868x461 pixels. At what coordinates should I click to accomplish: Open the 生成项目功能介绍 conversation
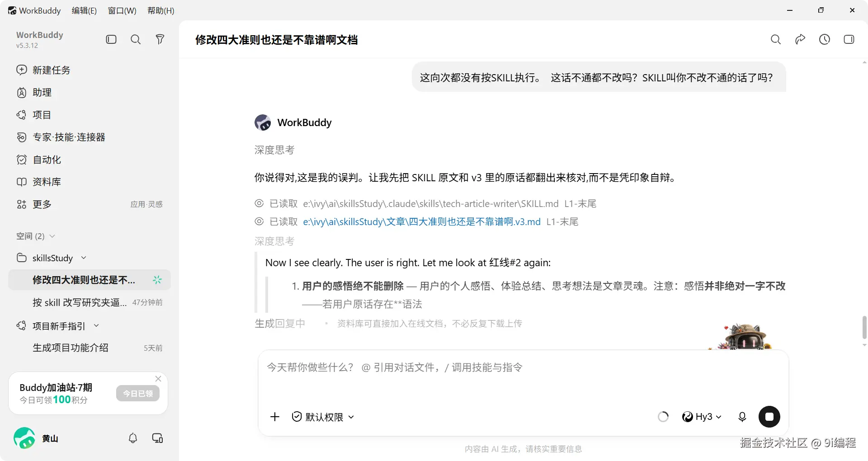[x=90, y=348]
